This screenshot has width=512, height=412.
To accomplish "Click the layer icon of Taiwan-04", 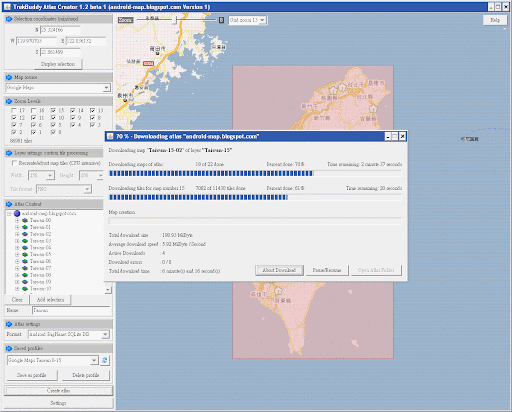I will 25,248.
